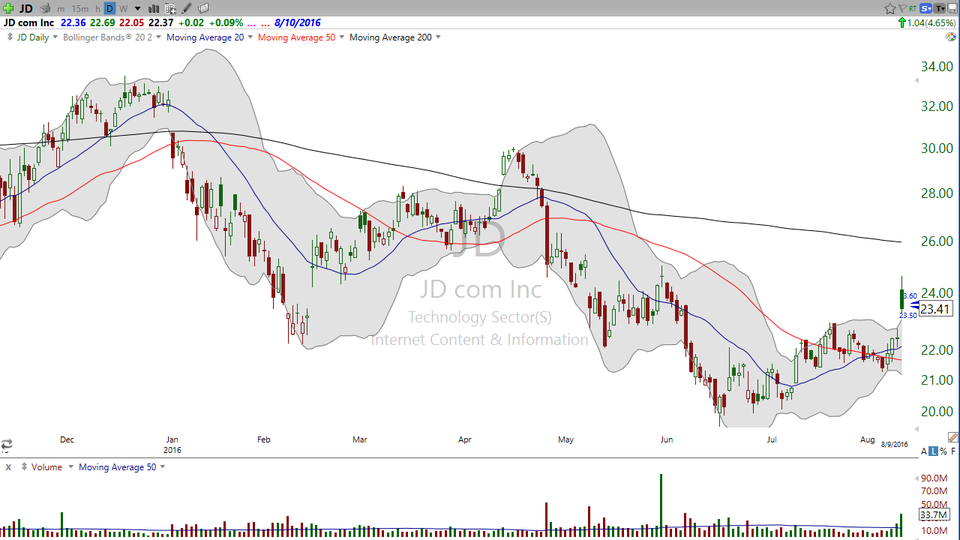Click the volume Moving Average 50 label
Viewport: 960px width, 540px height.
118,467
